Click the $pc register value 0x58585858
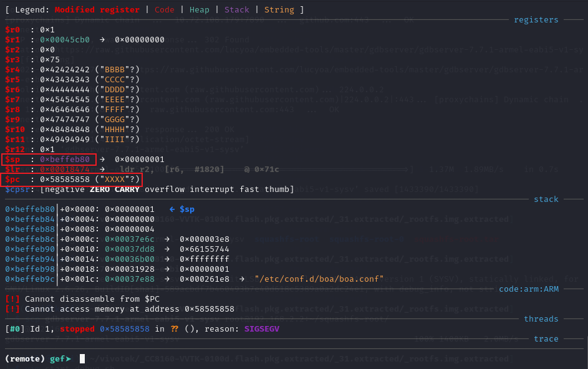 tap(65, 180)
